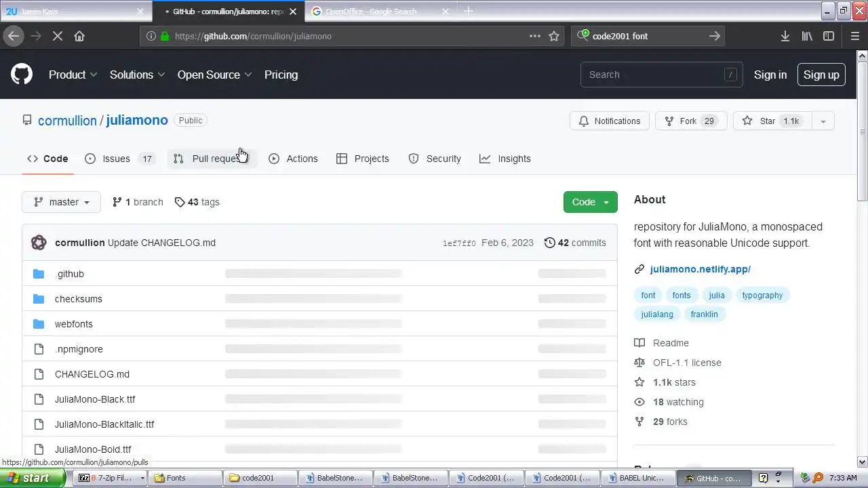Open CHANGELOG.md file
Image resolution: width=868 pixels, height=488 pixels.
tap(92, 374)
